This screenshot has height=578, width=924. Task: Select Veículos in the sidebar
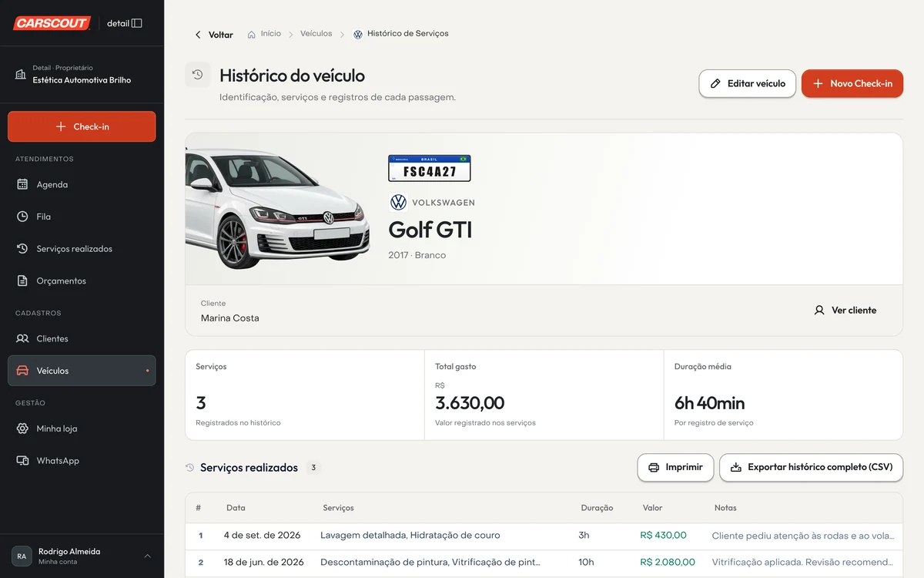pos(82,371)
